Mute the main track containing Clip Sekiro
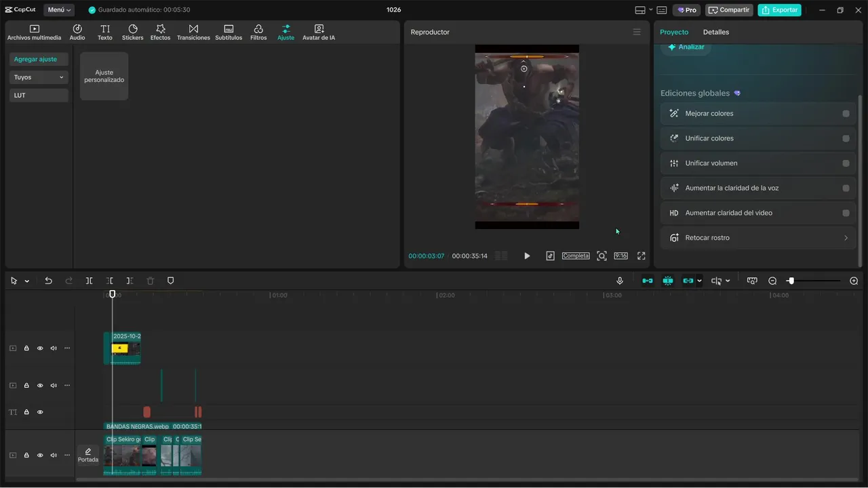The width and height of the screenshot is (868, 488). pyautogui.click(x=54, y=455)
